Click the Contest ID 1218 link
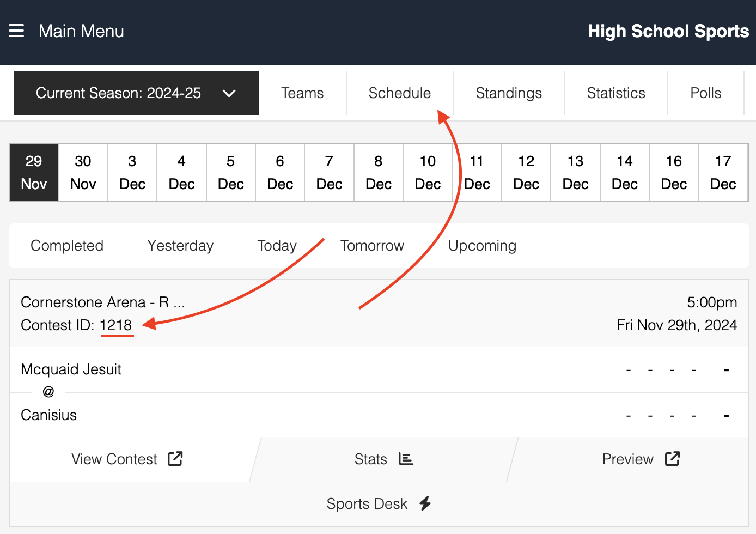 [116, 325]
